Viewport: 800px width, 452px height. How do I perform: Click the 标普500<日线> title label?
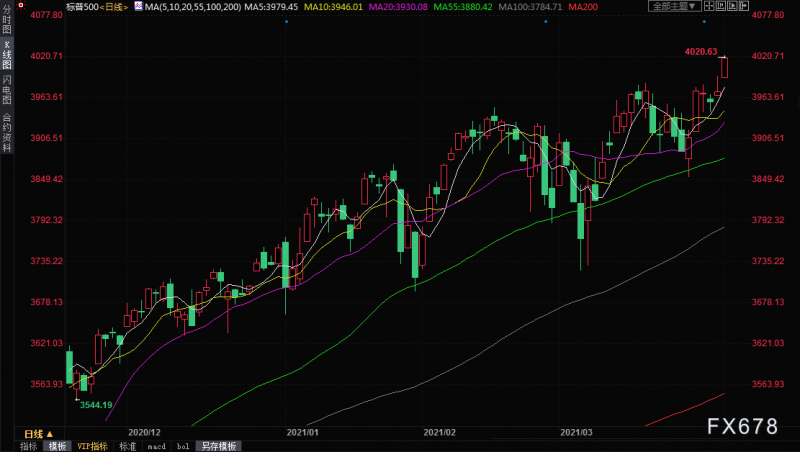click(x=97, y=7)
